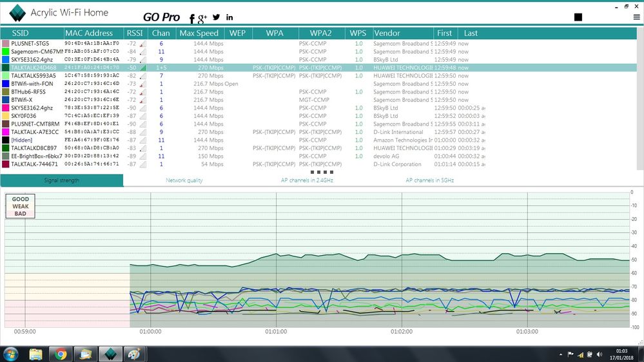
Task: Sort the list by the SSID column
Action: [20, 33]
